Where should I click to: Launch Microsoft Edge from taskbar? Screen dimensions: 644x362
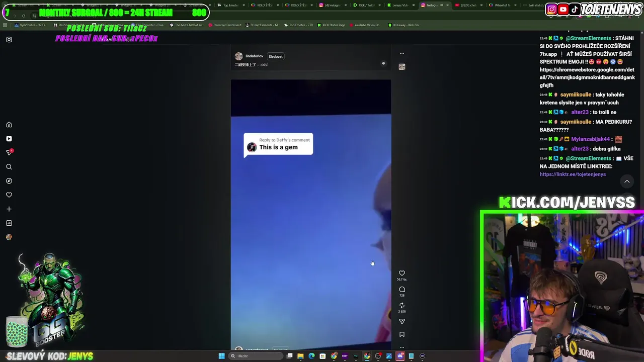(311, 356)
